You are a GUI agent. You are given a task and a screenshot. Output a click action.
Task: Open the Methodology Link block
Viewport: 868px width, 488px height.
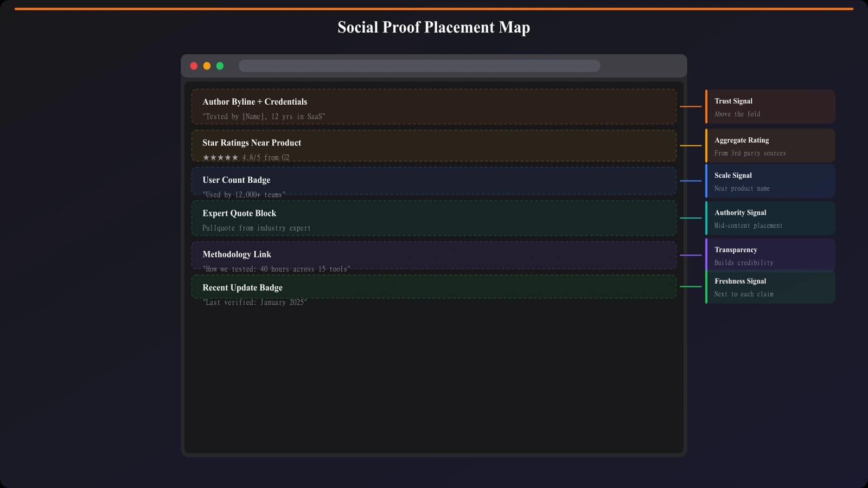(x=433, y=254)
